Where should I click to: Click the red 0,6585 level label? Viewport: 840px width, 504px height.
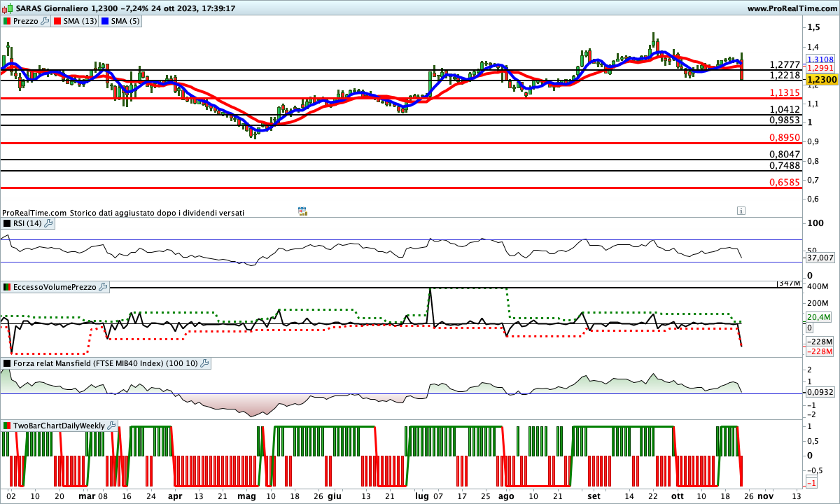point(785,182)
